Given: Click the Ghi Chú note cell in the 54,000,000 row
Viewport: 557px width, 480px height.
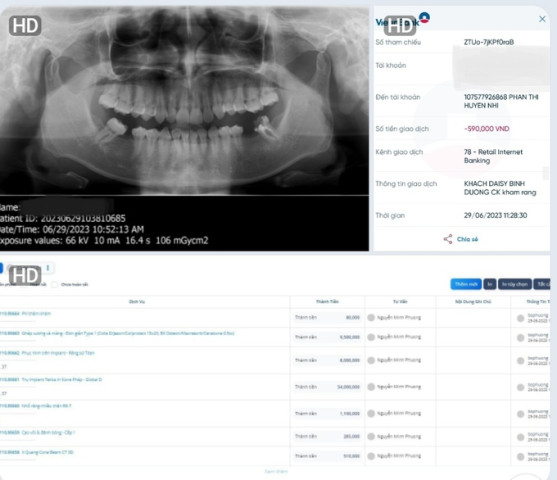Looking at the screenshot, I should 473,387.
